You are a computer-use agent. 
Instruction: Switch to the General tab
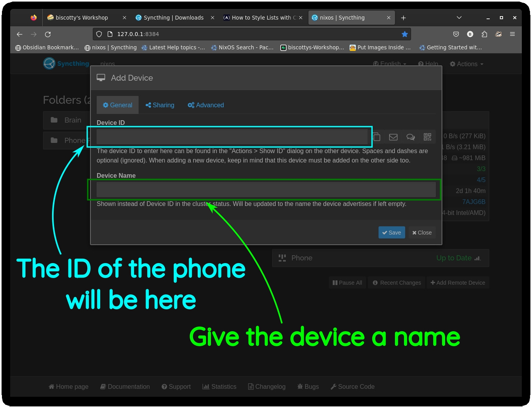pyautogui.click(x=117, y=105)
